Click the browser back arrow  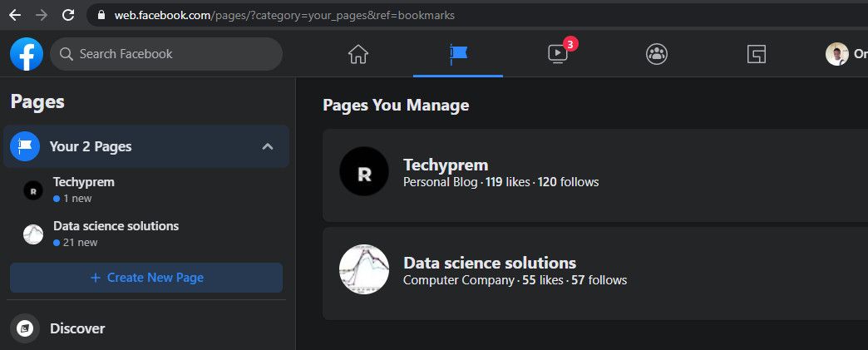(x=14, y=15)
